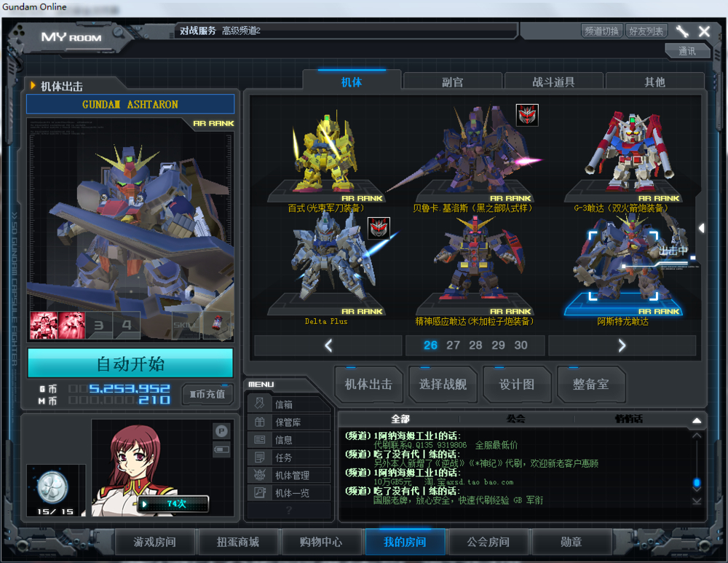Switch to the 战斗道具 tab
The width and height of the screenshot is (728, 563).
(x=553, y=82)
